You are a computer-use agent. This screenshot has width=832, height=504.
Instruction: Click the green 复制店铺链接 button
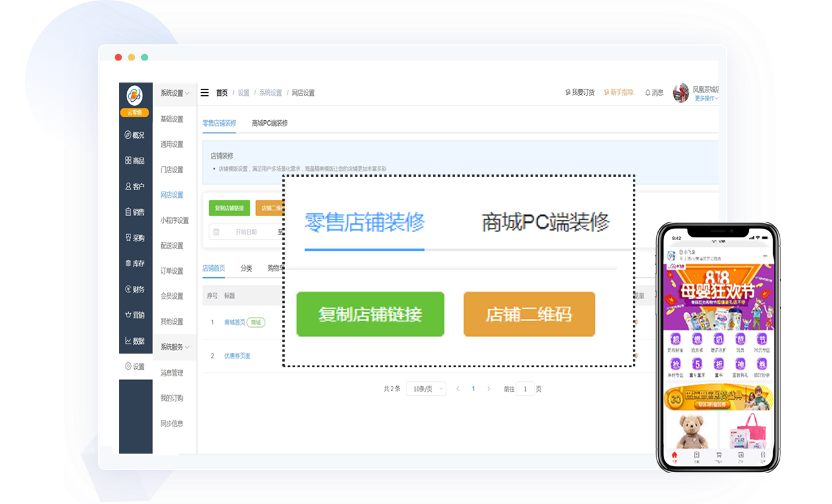pos(229,208)
